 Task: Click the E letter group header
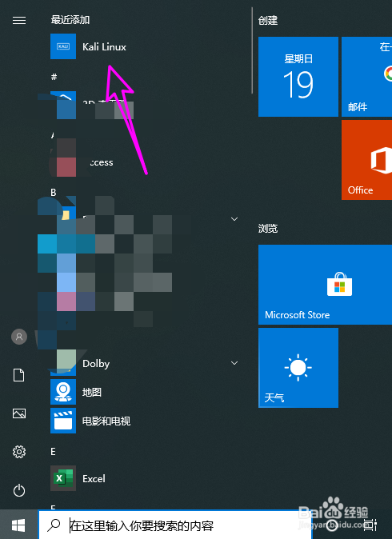click(53, 451)
